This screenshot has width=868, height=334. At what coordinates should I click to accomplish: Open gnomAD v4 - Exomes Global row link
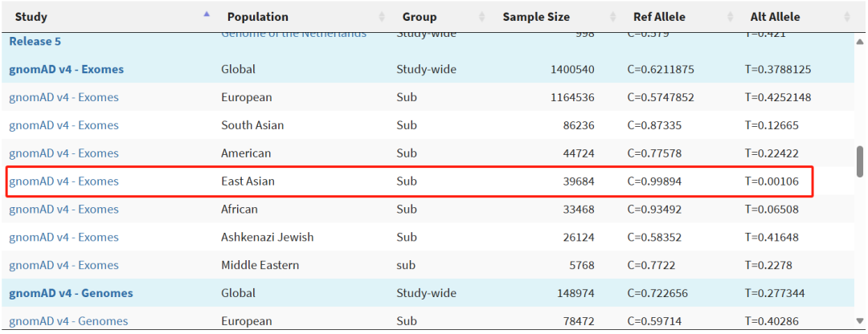(67, 69)
